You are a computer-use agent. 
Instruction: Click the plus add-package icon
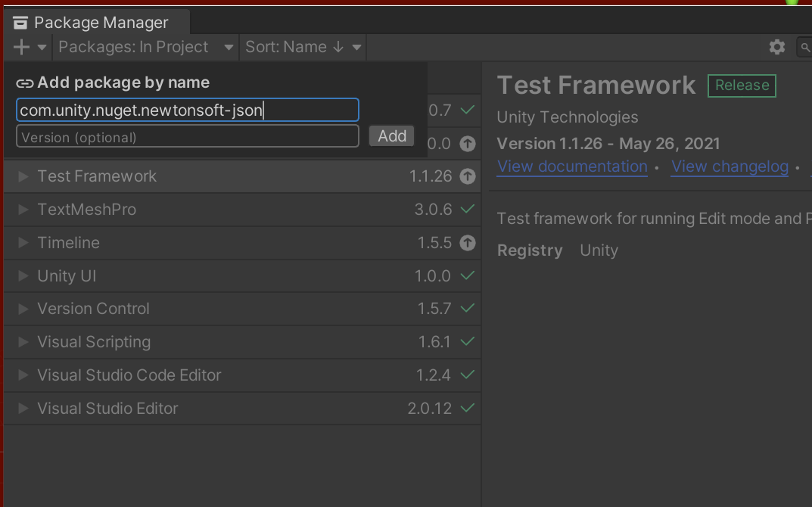point(21,47)
